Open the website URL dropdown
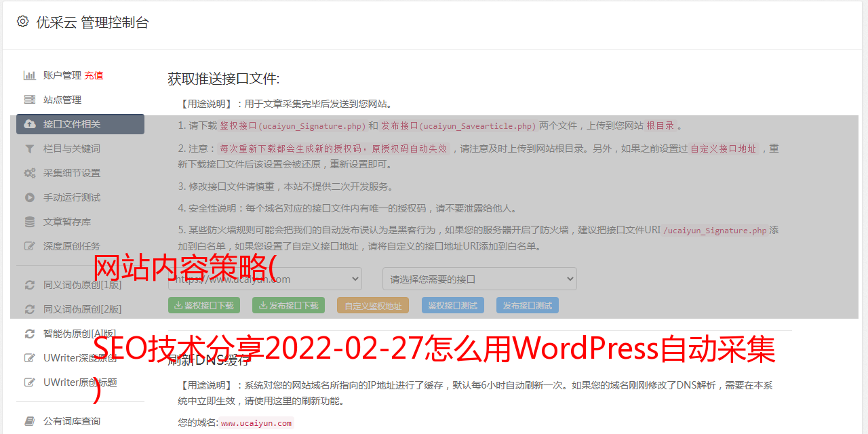The height and width of the screenshot is (434, 868). pyautogui.click(x=265, y=279)
